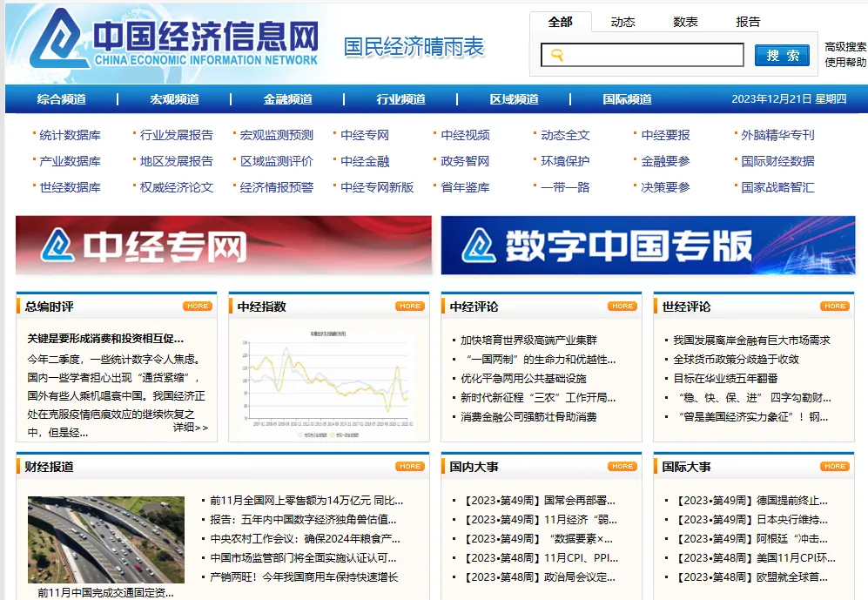Open 经济情报预警 link
868x600 pixels.
coord(276,187)
